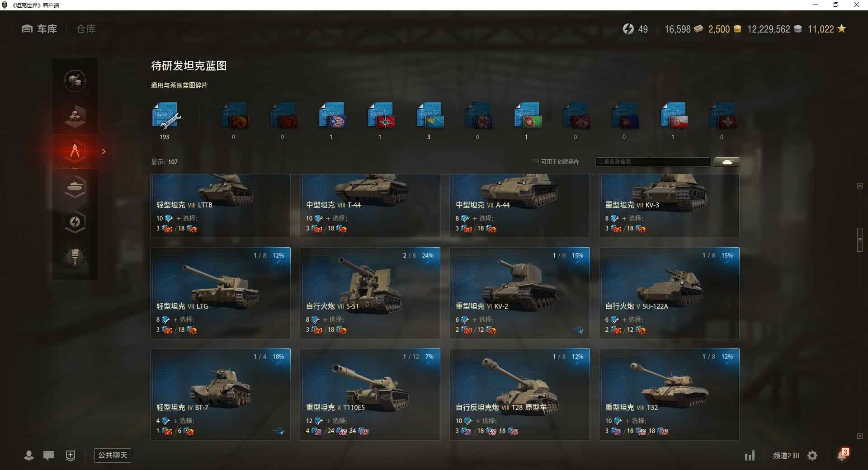Open the vehicle tank sidebar icon
Screen dimensions: 868x470
click(75, 186)
